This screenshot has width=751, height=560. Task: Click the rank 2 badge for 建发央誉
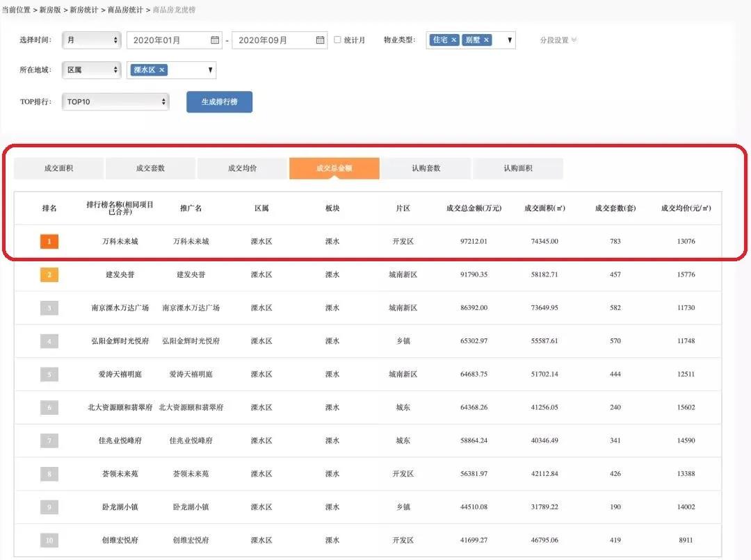coord(49,275)
